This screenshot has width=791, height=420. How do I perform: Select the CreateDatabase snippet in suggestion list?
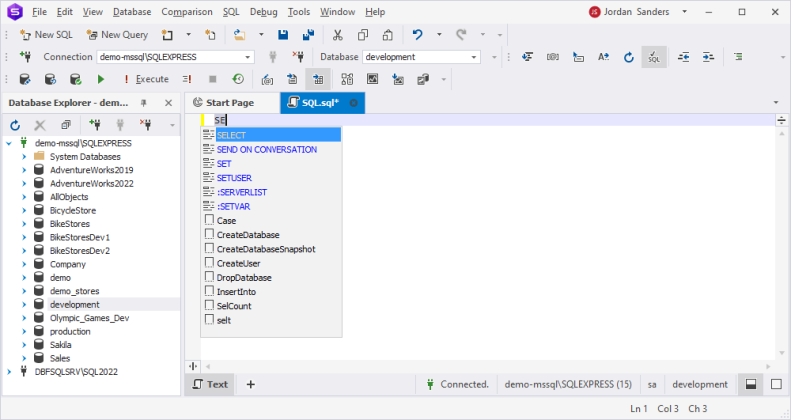247,235
